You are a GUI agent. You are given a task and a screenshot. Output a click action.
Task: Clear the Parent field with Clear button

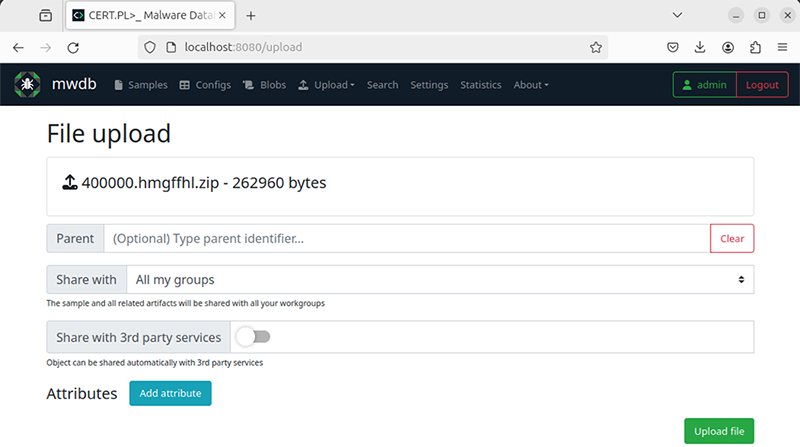tap(732, 238)
